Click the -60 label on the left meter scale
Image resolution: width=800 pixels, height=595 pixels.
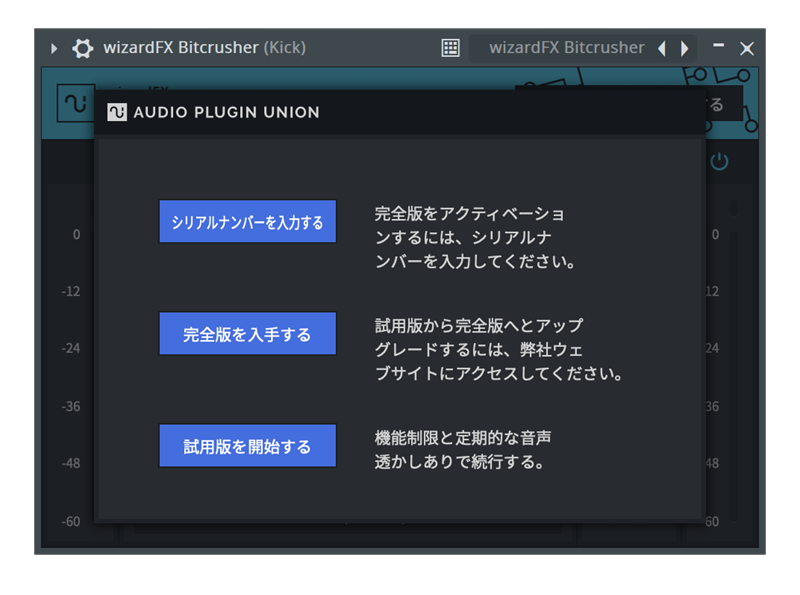(71, 522)
